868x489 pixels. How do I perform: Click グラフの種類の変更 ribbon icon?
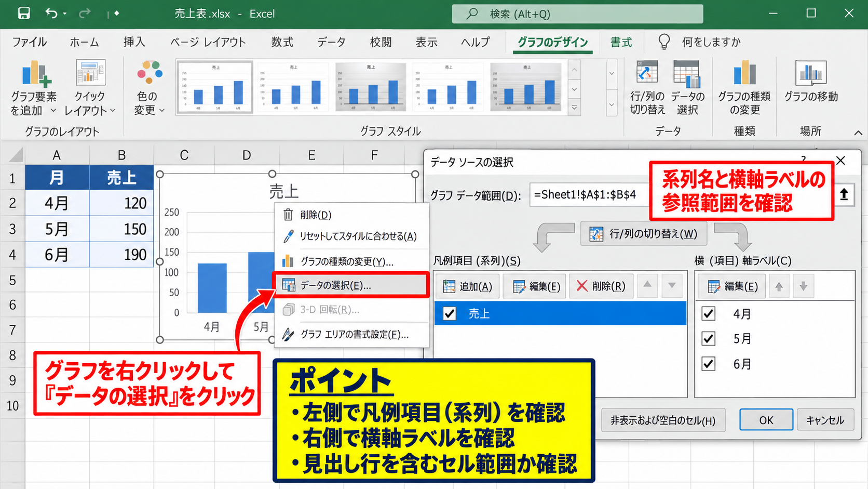pos(744,87)
